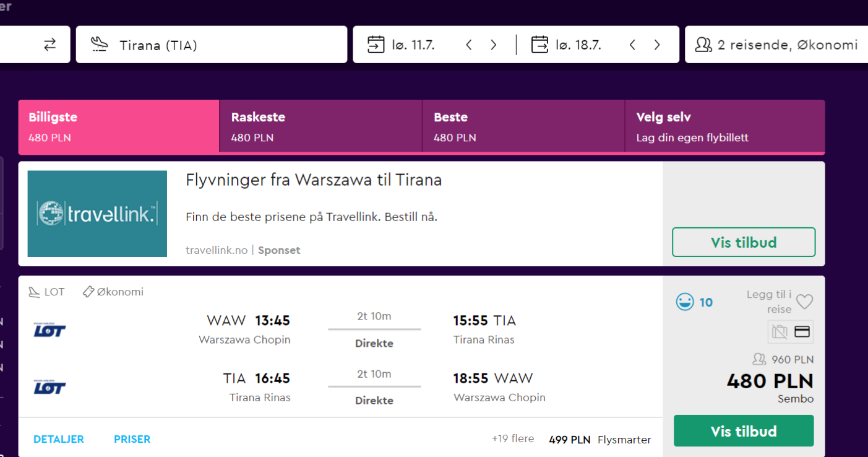
Task: Open the Velg selv tab
Action: point(724,127)
